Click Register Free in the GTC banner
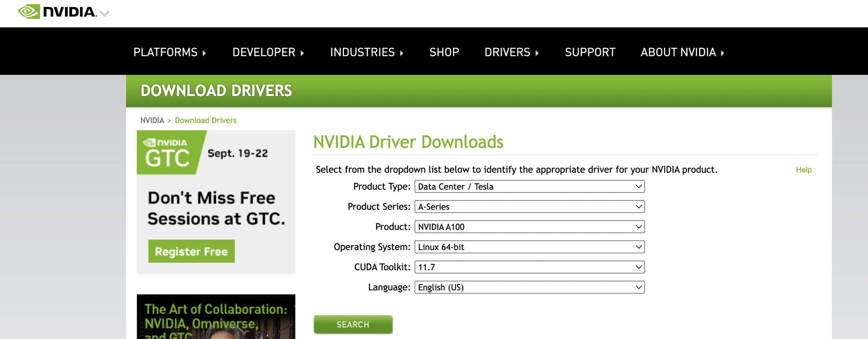868x339 pixels. [191, 251]
